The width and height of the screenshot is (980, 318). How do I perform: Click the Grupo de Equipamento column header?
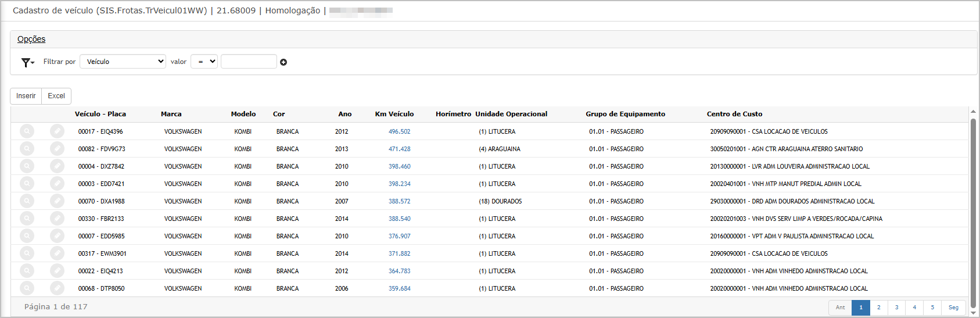626,114
